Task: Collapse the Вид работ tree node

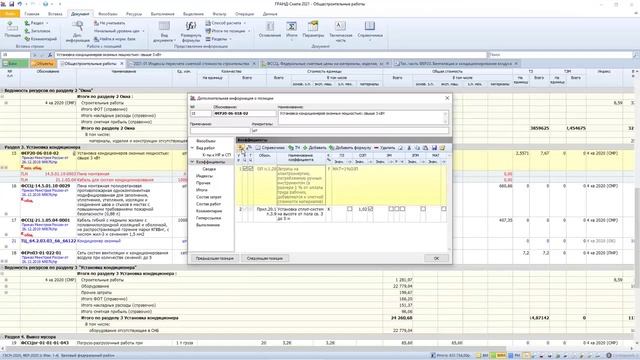Action: click(x=192, y=148)
